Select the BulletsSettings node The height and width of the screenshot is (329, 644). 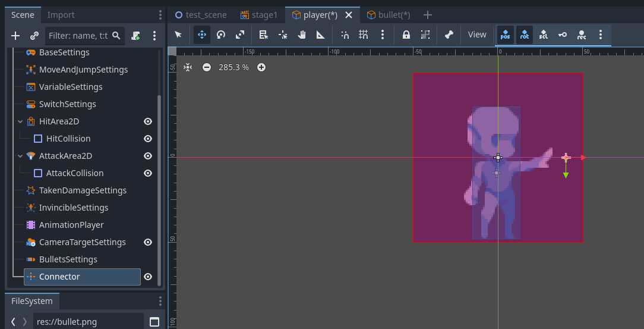[68, 259]
